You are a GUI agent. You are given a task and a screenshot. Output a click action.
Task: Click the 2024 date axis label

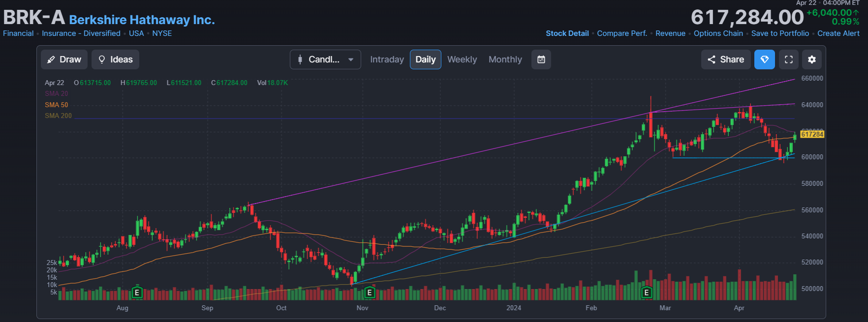(x=514, y=308)
